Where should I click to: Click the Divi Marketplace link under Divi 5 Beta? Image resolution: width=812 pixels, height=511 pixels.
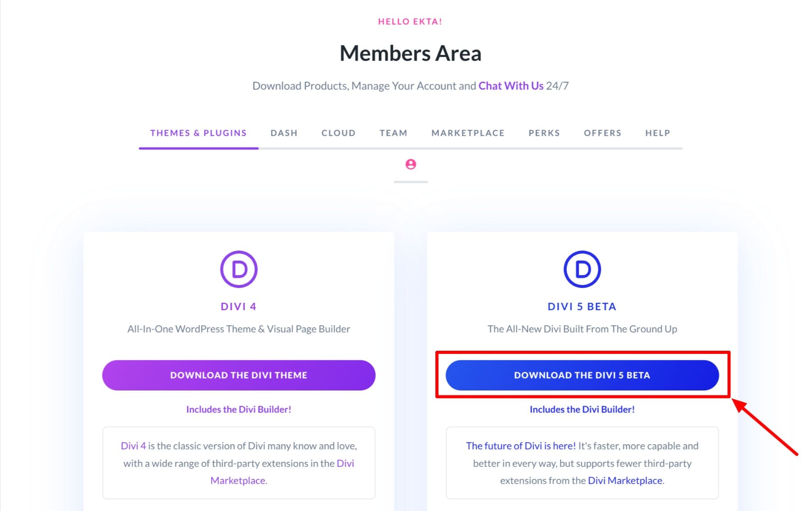pos(625,480)
